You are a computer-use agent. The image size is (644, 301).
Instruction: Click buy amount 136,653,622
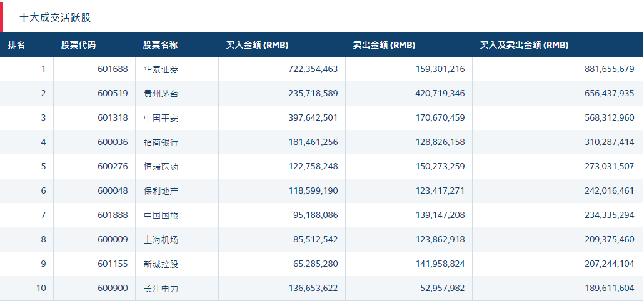314,289
